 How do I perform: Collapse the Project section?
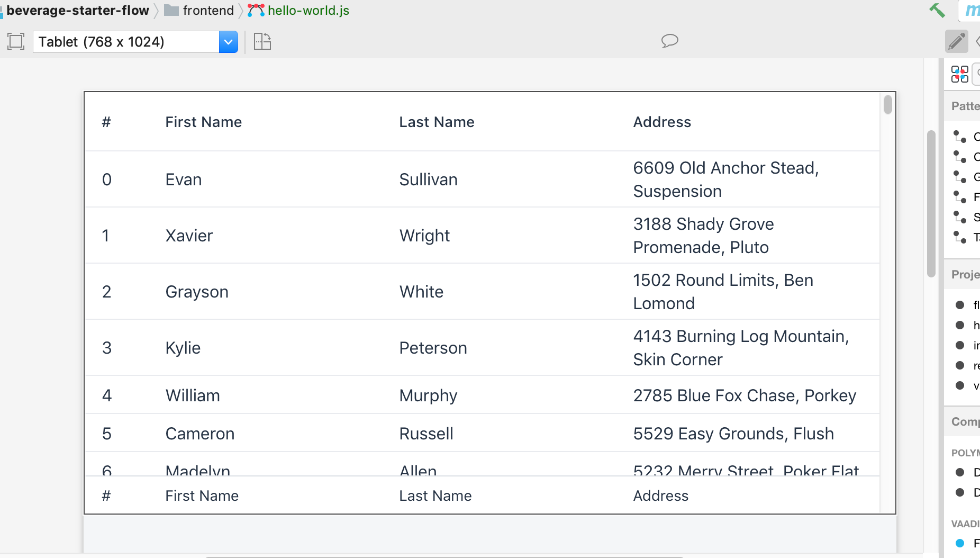pos(965,274)
